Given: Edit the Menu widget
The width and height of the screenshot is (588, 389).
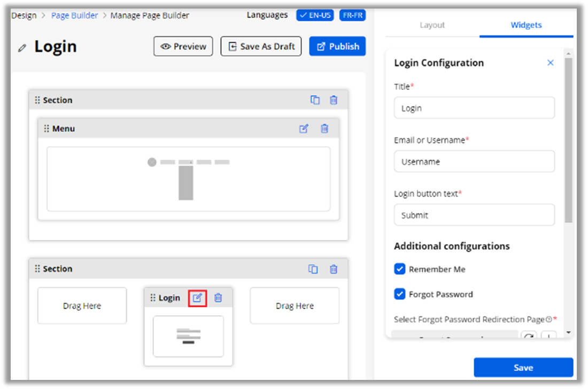Looking at the screenshot, I should [x=304, y=128].
